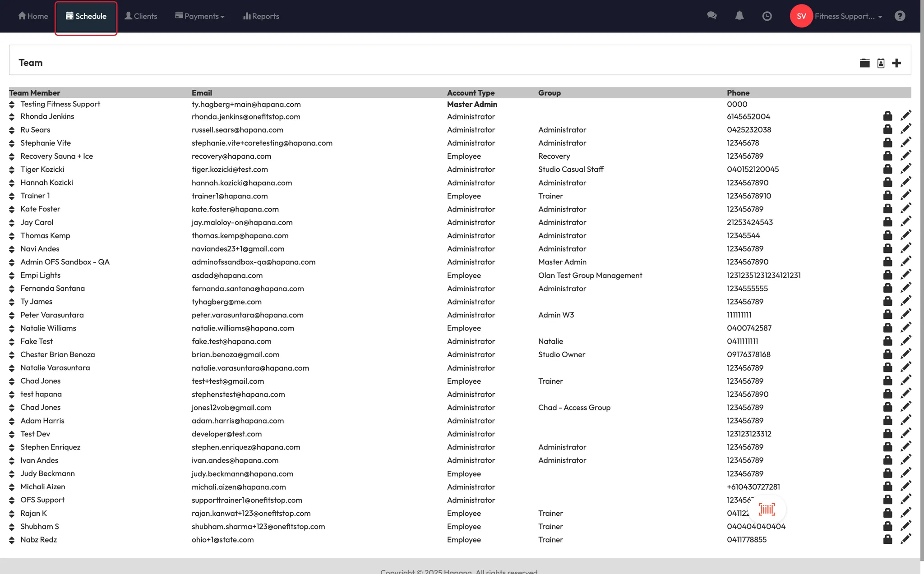The width and height of the screenshot is (924, 574).
Task: Click the clock history icon
Action: pyautogui.click(x=767, y=16)
